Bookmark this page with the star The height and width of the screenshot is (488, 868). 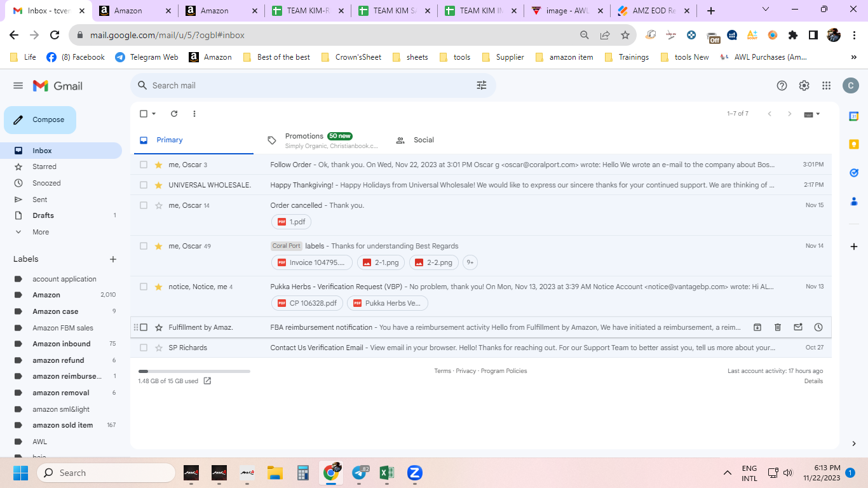[625, 35]
